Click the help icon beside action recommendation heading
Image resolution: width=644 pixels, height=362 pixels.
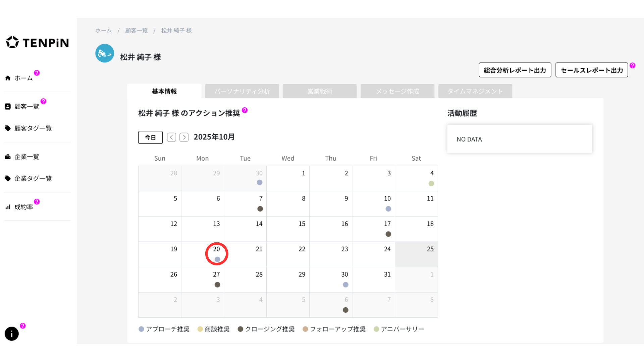click(x=245, y=110)
